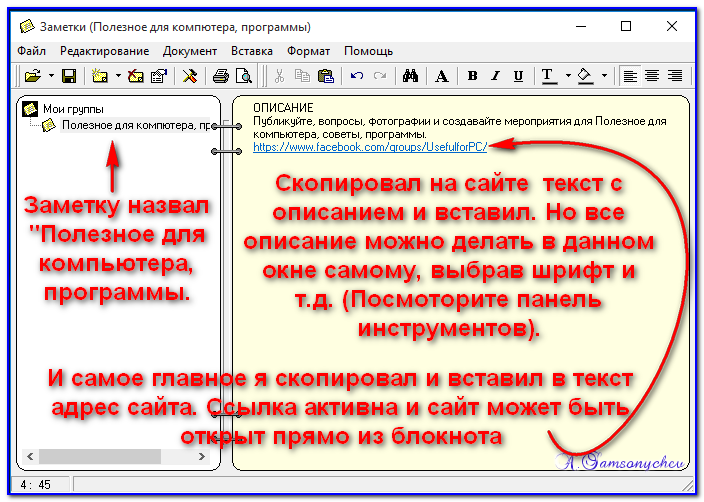The height and width of the screenshot is (502, 704).
Task: Click the hammer settings tools icon
Action: pyautogui.click(x=190, y=76)
